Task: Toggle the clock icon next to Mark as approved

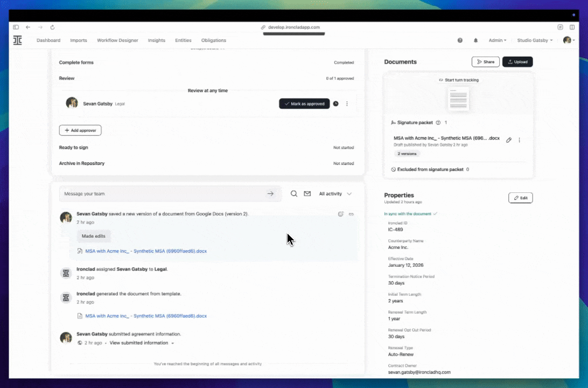Action: pos(335,103)
